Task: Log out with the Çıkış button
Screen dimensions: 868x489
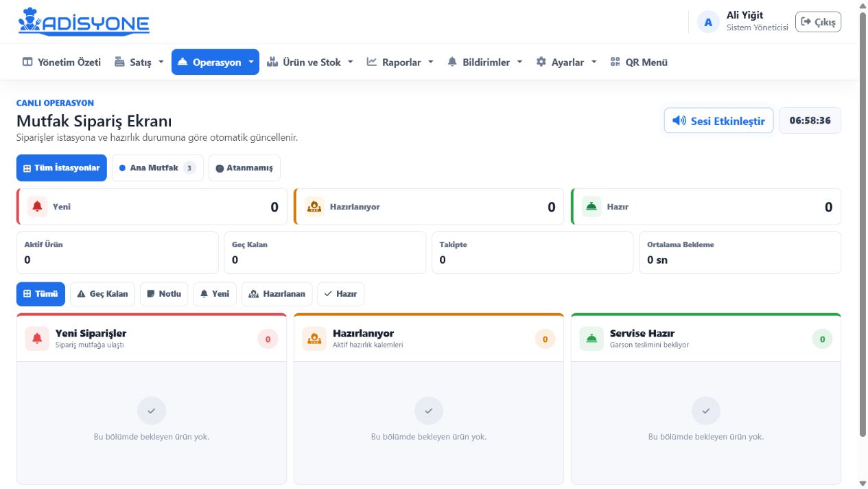Action: tap(818, 22)
